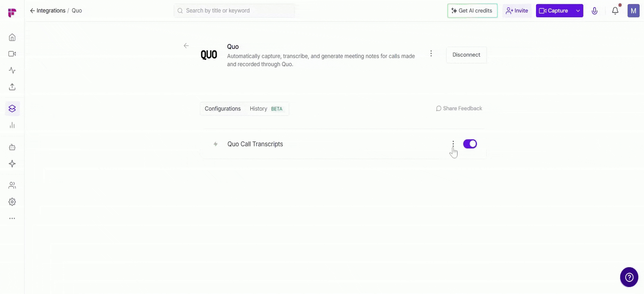Open the three-dot menu beside Quo Call Transcripts
This screenshot has width=644, height=294.
point(453,144)
